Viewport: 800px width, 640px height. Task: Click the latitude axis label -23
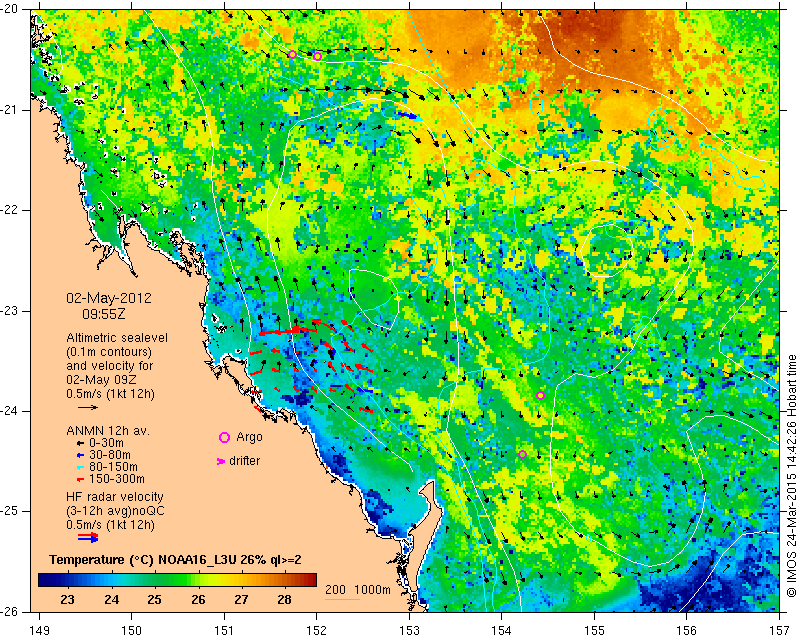9,311
